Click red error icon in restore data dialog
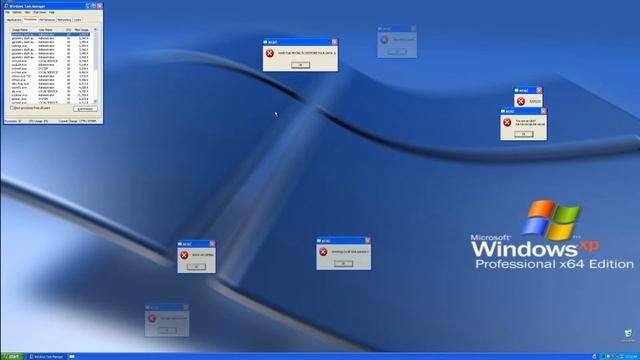Image resolution: width=640 pixels, height=360 pixels. point(270,53)
